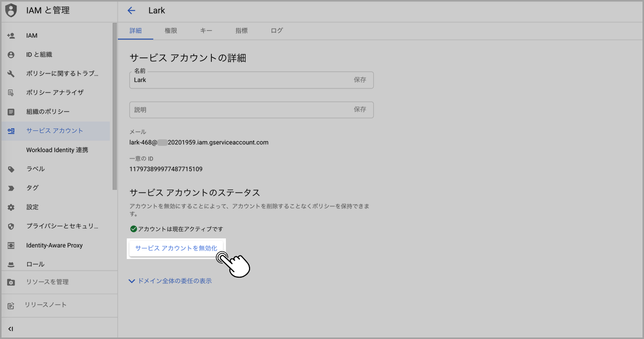Image resolution: width=644 pixels, height=339 pixels.
Task: Expand ドメイン全体の委任の表示
Action: coord(170,281)
